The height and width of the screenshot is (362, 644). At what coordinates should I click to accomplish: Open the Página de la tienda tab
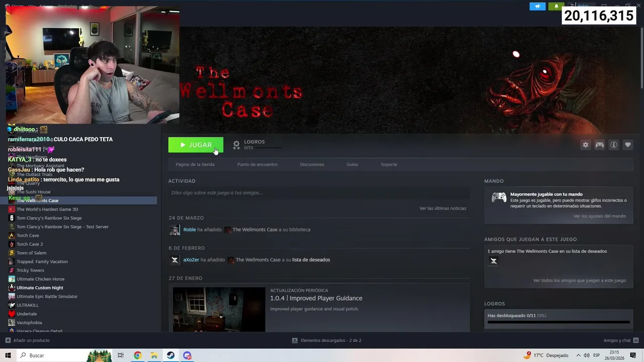pyautogui.click(x=195, y=164)
